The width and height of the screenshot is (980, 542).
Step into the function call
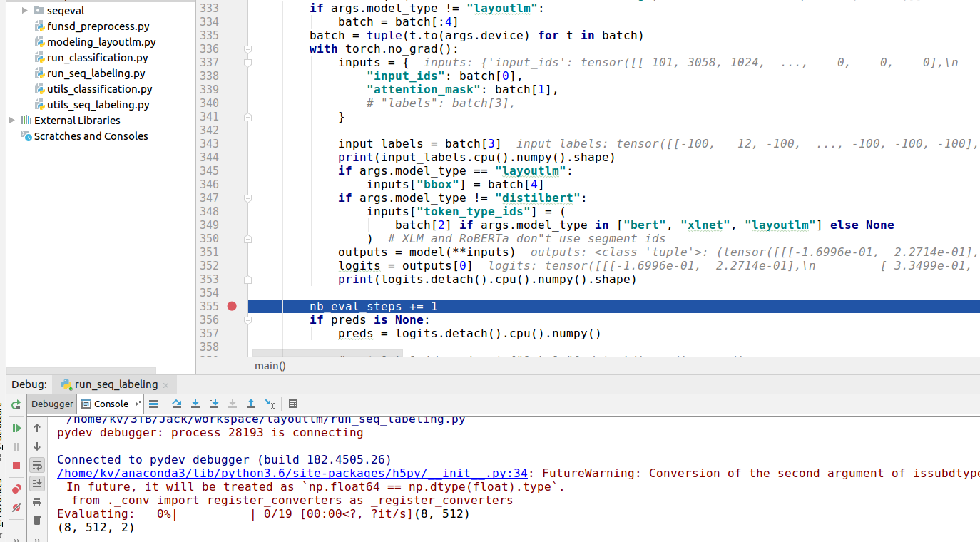click(x=195, y=404)
